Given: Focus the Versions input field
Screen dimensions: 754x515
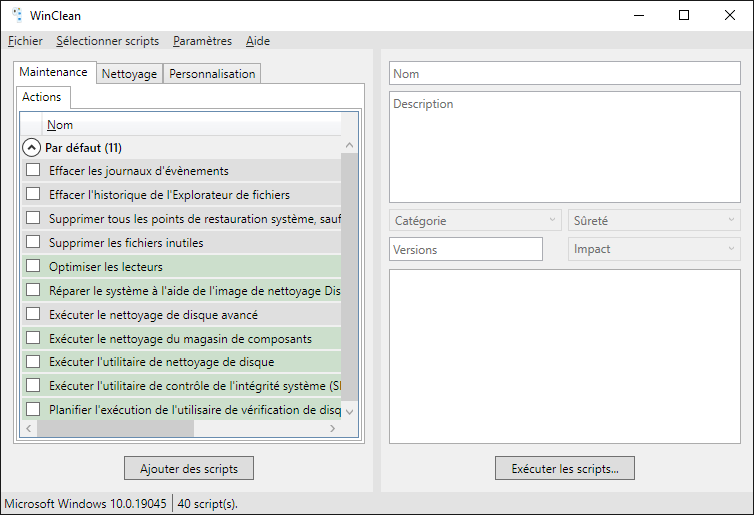Looking at the screenshot, I should pos(466,249).
